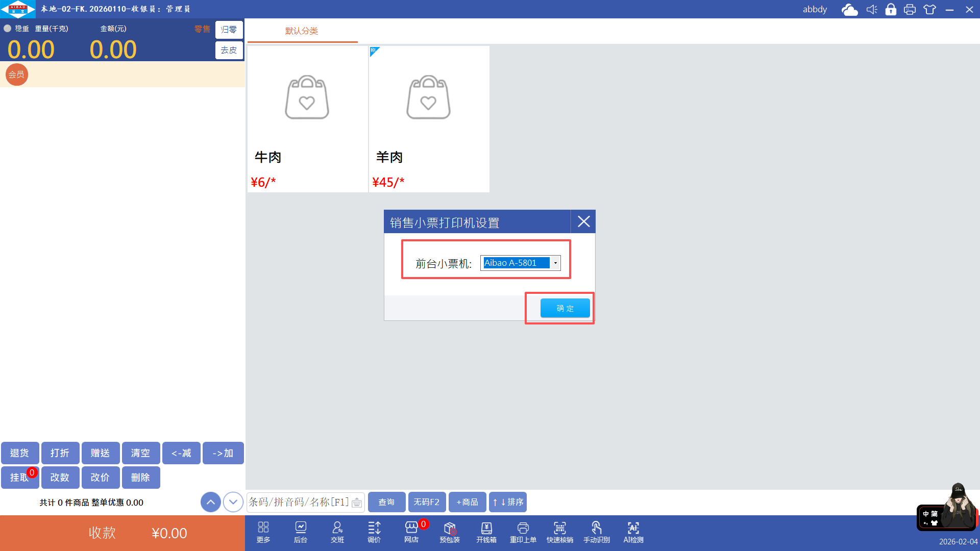The width and height of the screenshot is (980, 551).
Task: Click the 归零 zero-scale button
Action: 229,30
